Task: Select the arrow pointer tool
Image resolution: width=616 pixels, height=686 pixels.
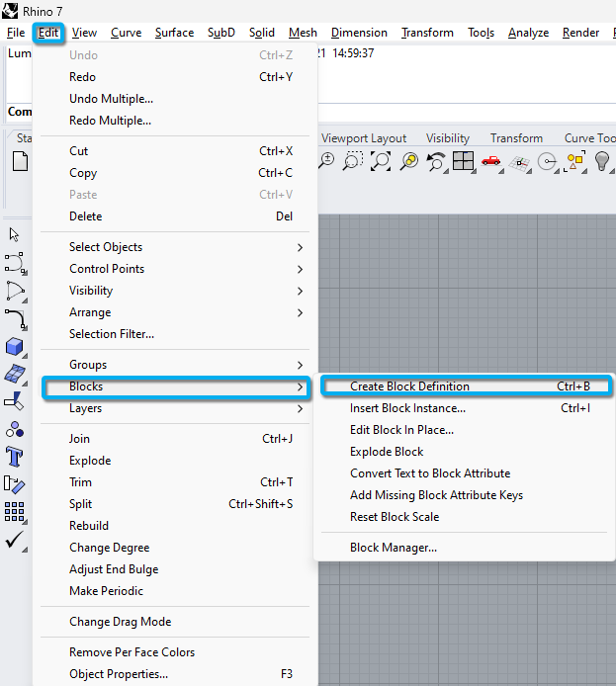Action: pyautogui.click(x=15, y=235)
